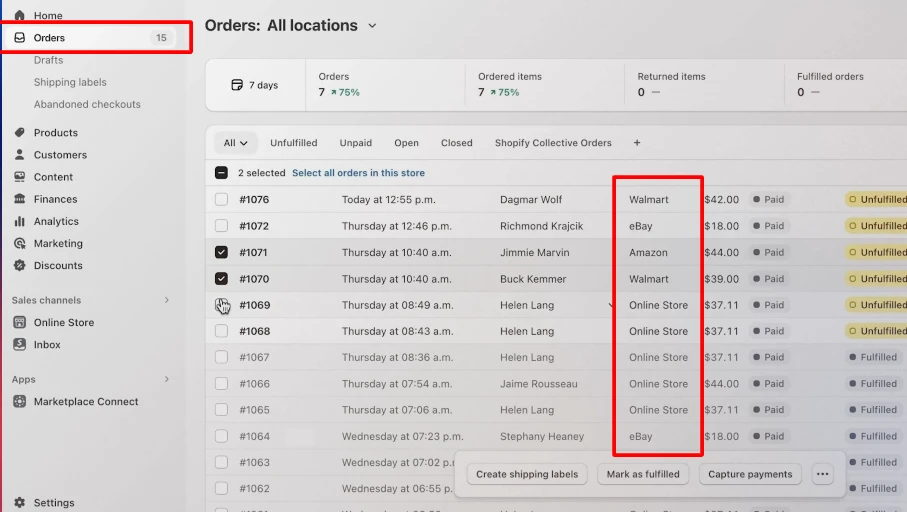Click the Content icon in the sidebar

pos(20,177)
